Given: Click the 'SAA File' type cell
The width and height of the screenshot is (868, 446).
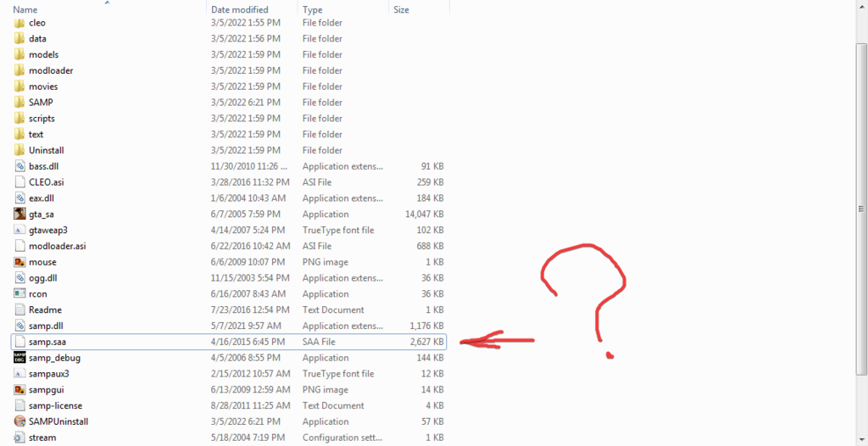Looking at the screenshot, I should [319, 342].
